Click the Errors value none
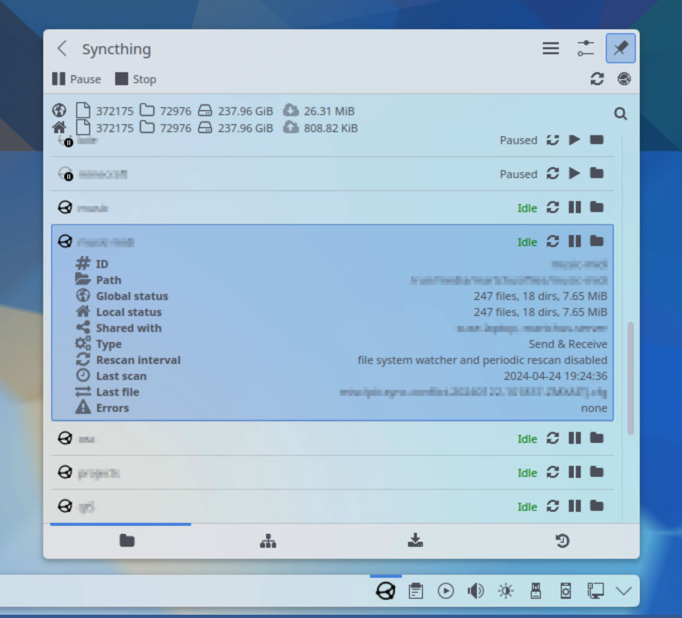This screenshot has width=682, height=618. (594, 408)
